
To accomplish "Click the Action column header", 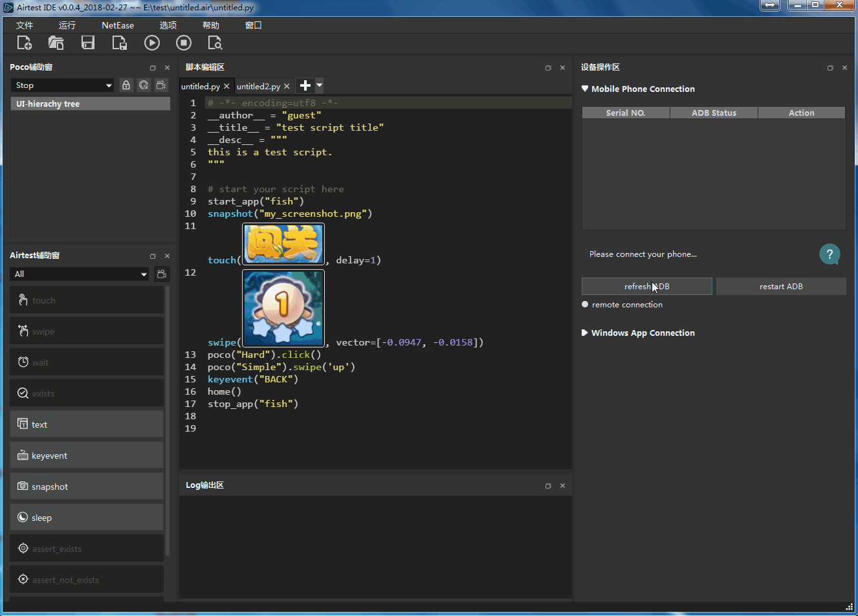I will [802, 113].
